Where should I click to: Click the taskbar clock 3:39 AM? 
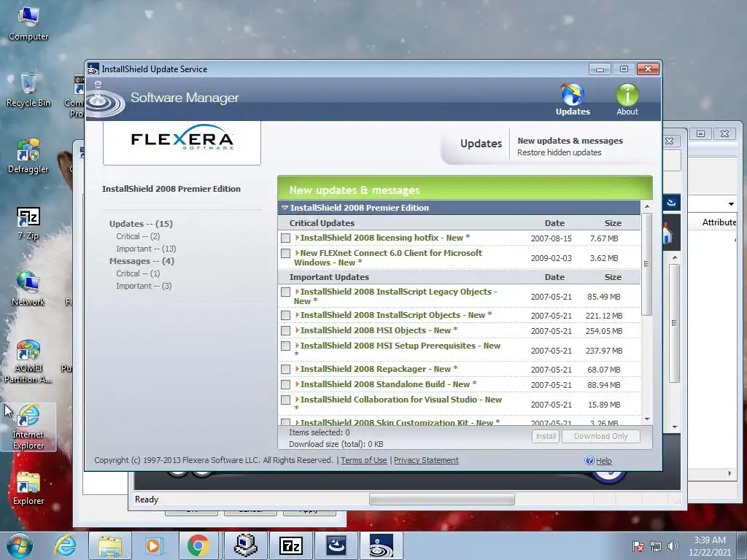(x=709, y=540)
